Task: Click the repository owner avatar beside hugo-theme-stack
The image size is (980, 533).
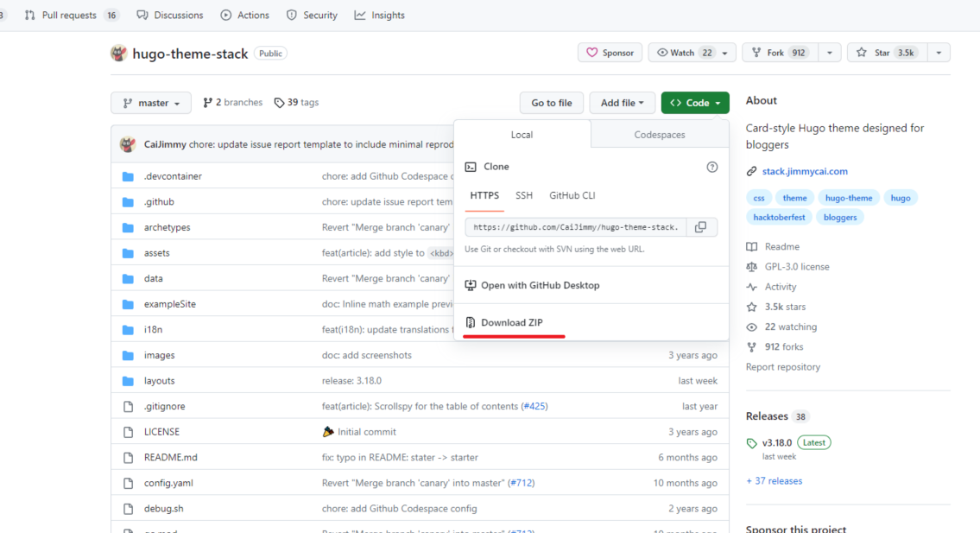Action: click(x=119, y=54)
